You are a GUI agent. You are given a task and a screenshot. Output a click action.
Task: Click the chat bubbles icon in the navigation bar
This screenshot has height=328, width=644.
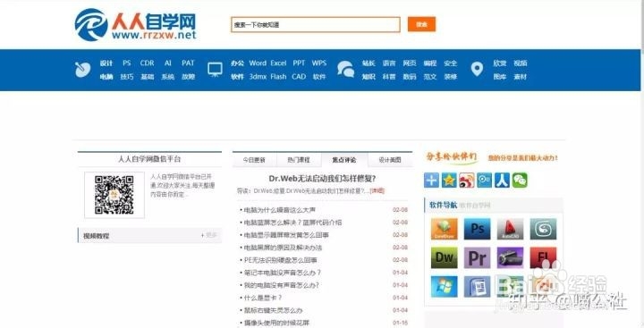point(345,70)
